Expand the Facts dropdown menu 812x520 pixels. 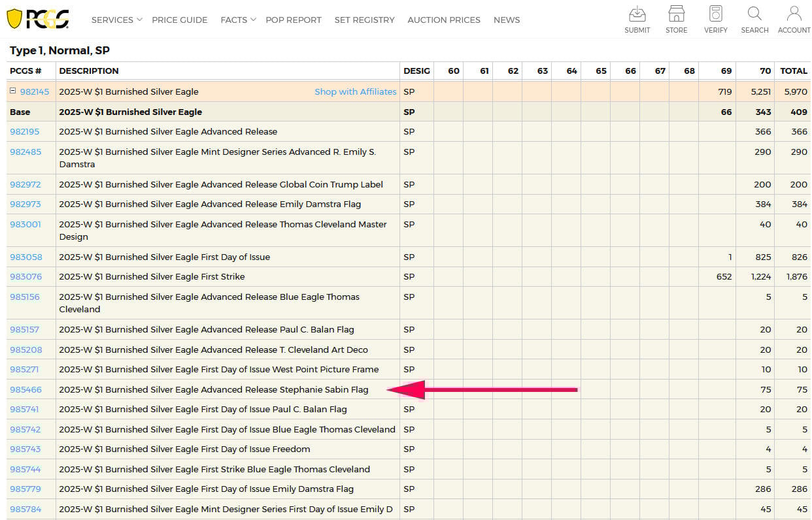(238, 20)
